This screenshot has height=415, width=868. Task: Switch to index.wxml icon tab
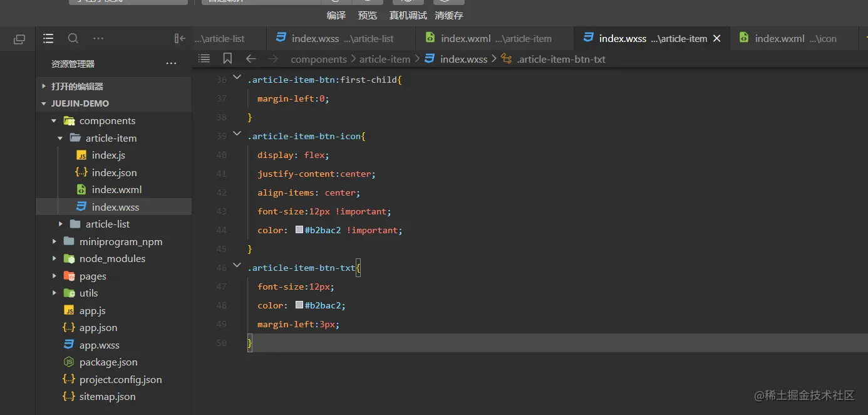coord(794,38)
